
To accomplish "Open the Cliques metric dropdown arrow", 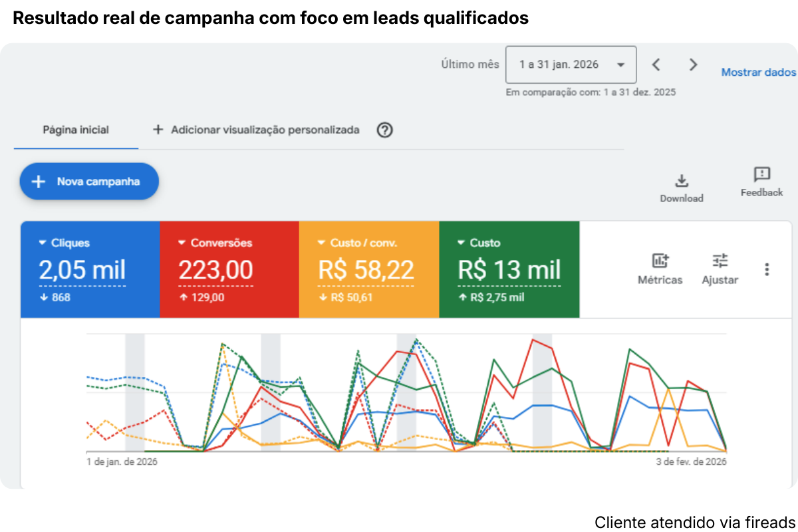I will 43,243.
